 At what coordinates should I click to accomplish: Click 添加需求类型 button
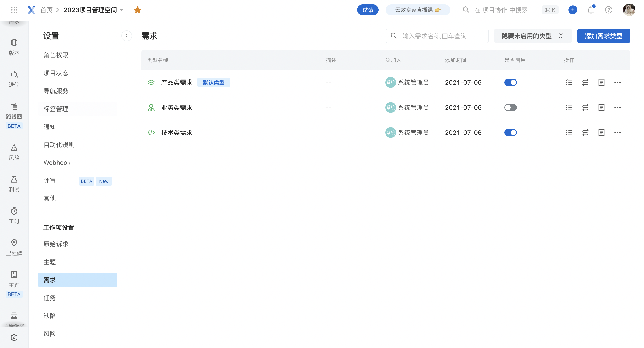pyautogui.click(x=603, y=36)
